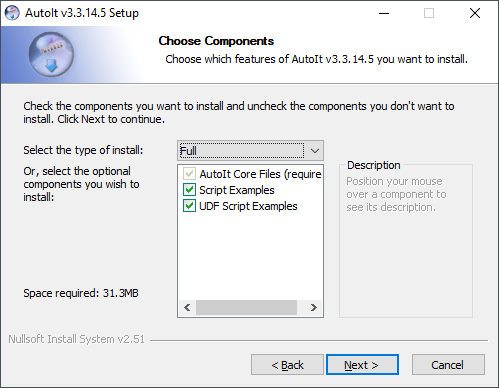This screenshot has height=388, width=499.
Task: Select the AutoIt Core Files list item
Action: pyautogui.click(x=260, y=174)
